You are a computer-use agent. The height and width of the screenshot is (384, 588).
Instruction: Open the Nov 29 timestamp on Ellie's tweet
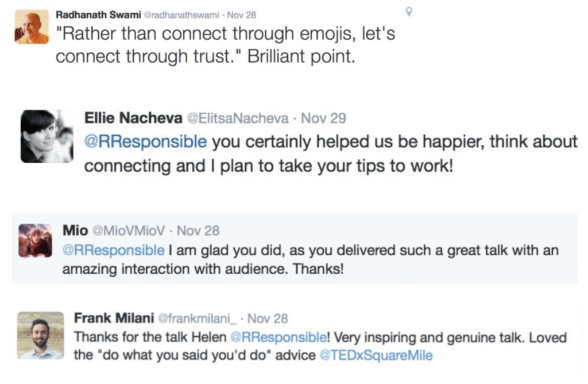[x=324, y=118]
